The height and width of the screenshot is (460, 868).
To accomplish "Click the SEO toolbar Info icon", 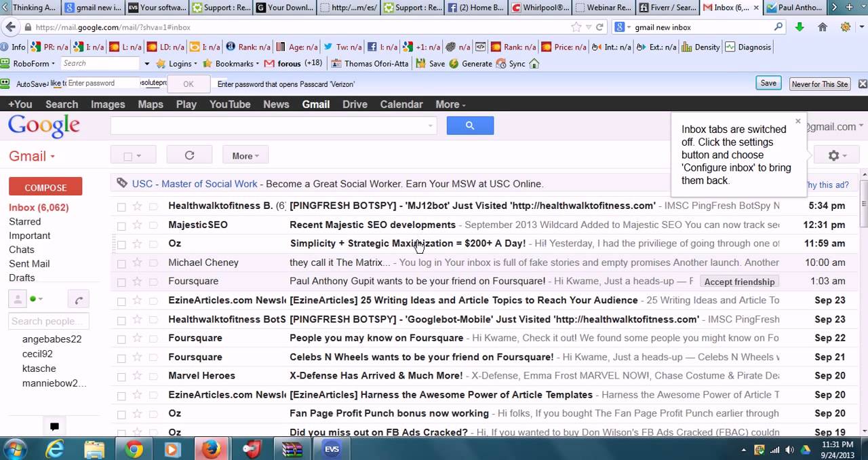I will coord(13,47).
